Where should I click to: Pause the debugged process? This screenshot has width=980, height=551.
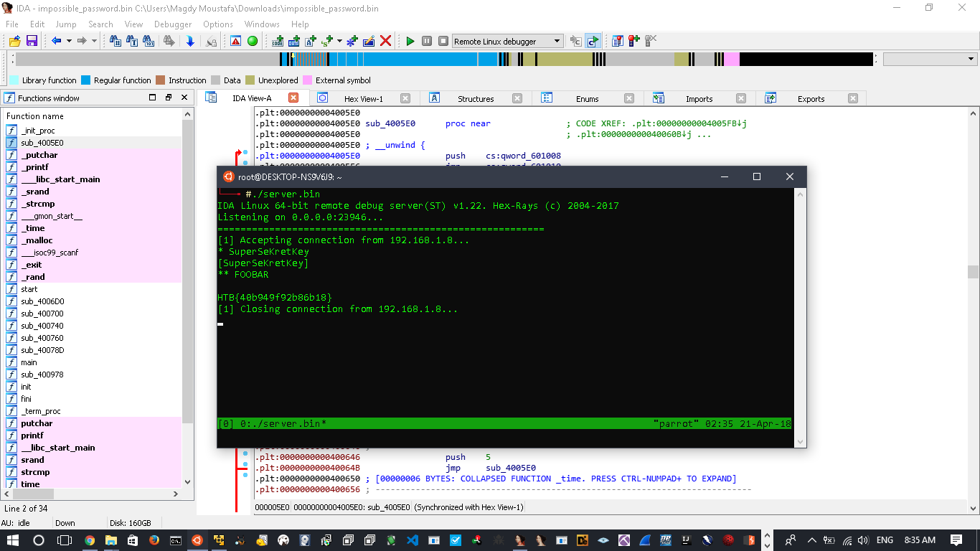coord(427,41)
